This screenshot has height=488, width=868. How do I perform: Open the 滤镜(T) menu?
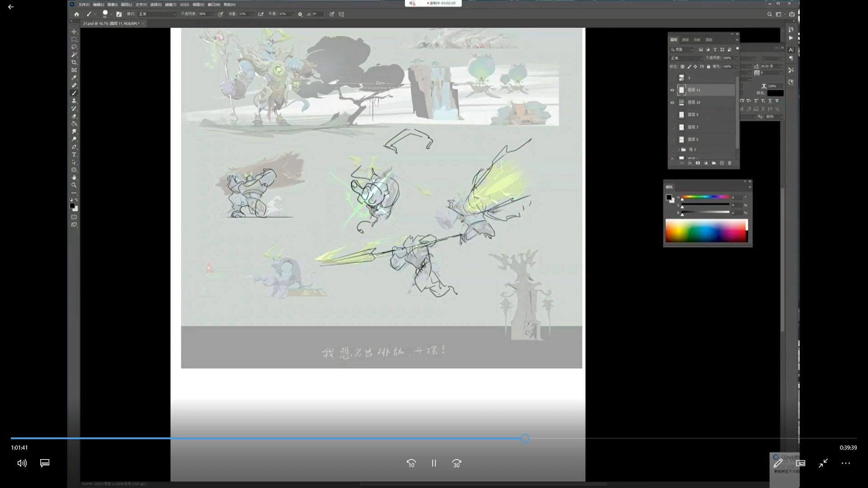tap(170, 5)
